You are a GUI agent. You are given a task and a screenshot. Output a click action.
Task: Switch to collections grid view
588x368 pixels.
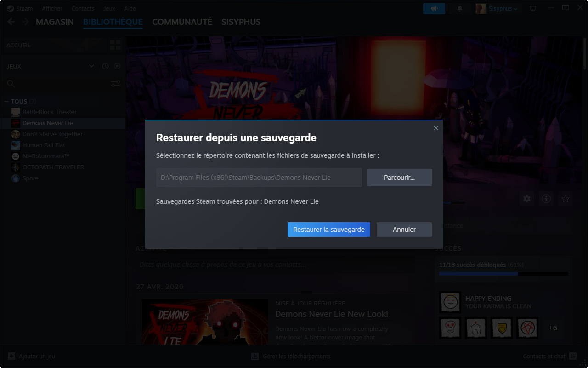click(x=115, y=45)
